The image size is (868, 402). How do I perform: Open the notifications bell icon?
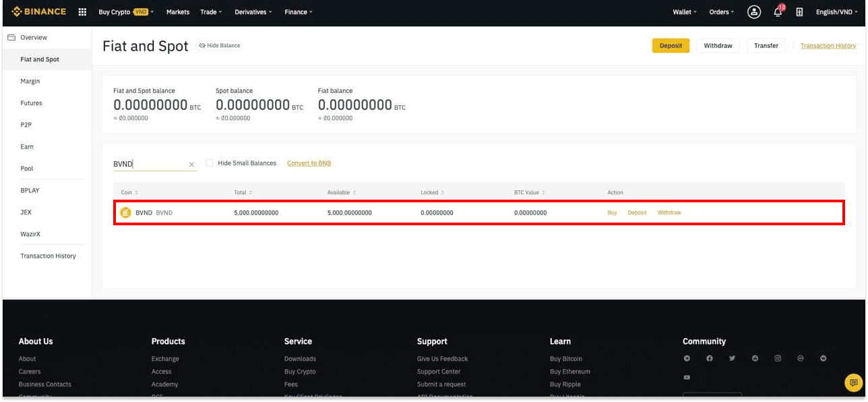(x=778, y=12)
